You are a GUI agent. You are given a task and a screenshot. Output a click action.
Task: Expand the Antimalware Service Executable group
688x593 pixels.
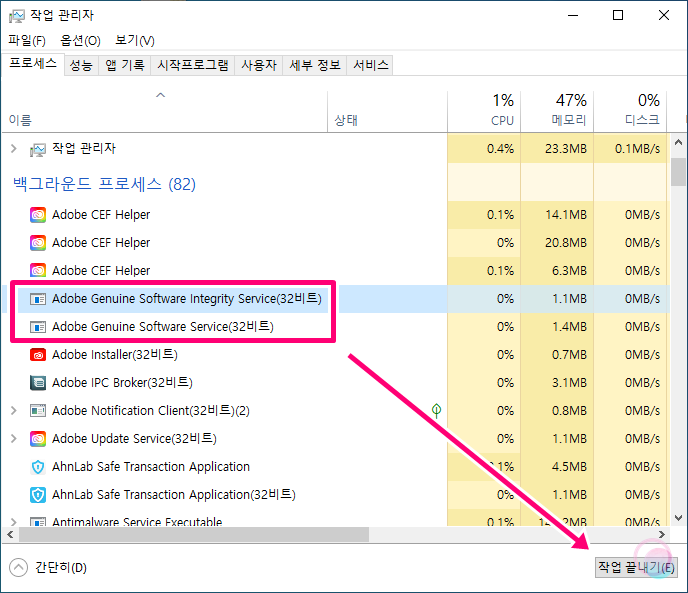[x=14, y=521]
